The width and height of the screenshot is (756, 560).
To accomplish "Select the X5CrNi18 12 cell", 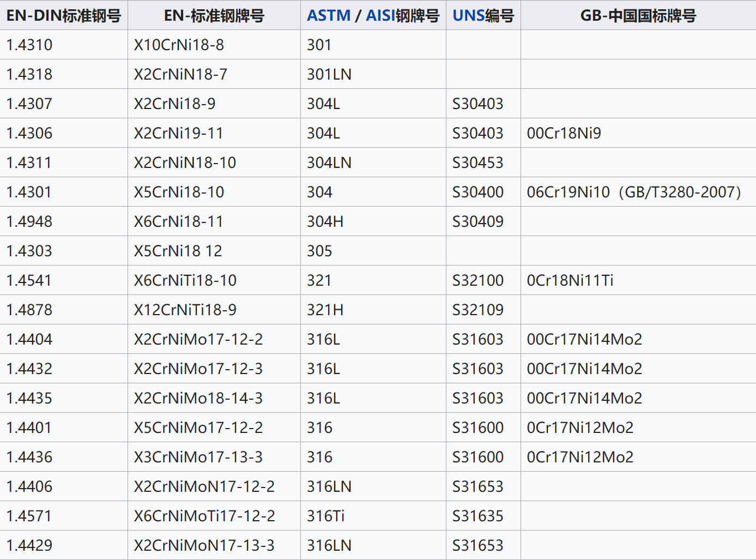I will tap(178, 251).
